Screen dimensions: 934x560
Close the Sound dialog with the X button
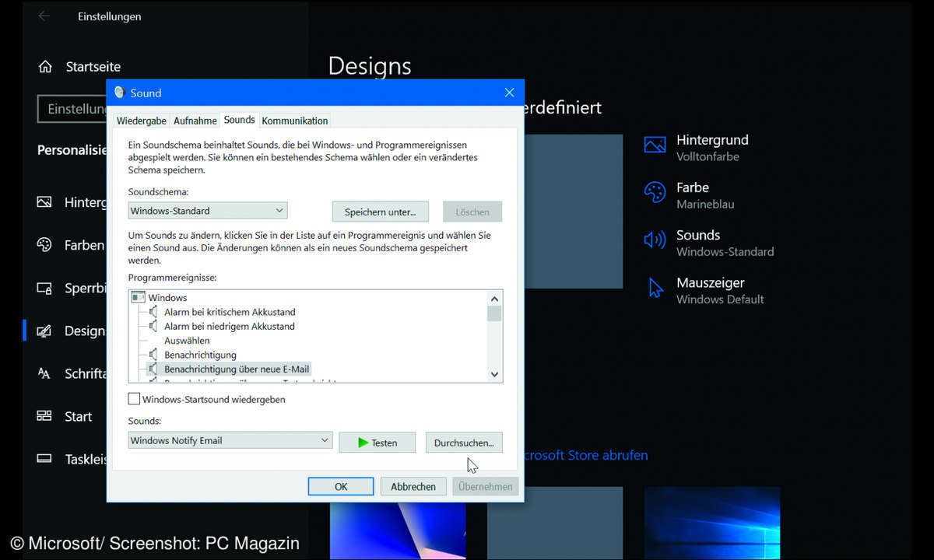tap(509, 93)
